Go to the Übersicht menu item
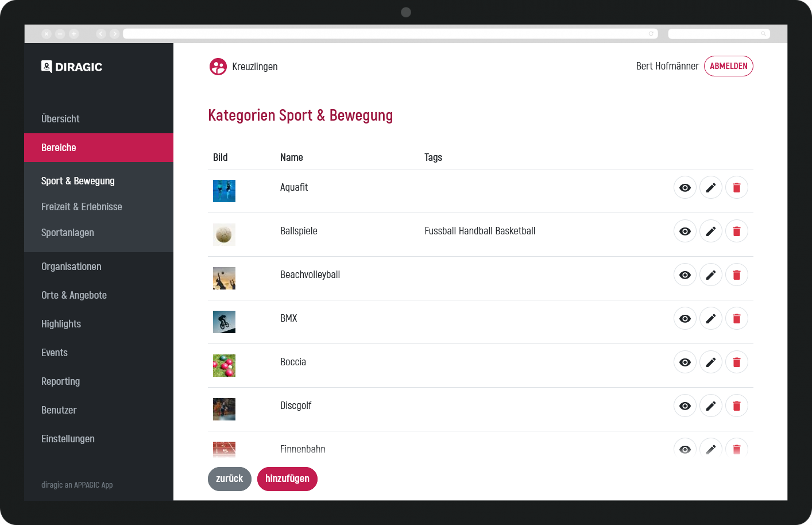This screenshot has height=525, width=812. [60, 119]
